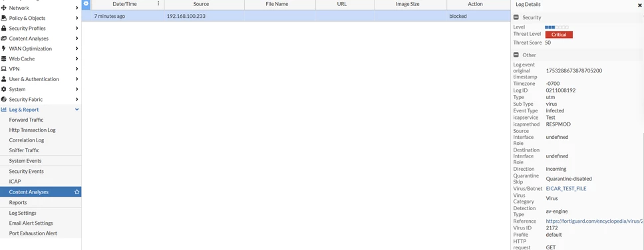This screenshot has width=644, height=250.
Task: Click the RESPMOD icapmethod value
Action: click(558, 124)
